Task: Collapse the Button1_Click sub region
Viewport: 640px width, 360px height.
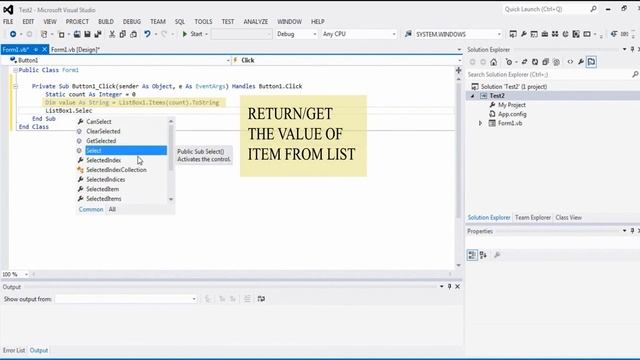Action: (x=15, y=87)
